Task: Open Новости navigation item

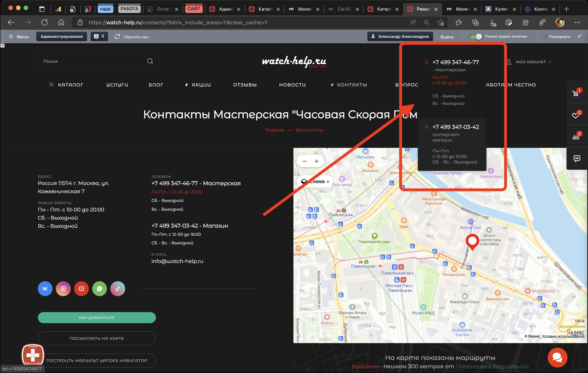Action: [292, 85]
